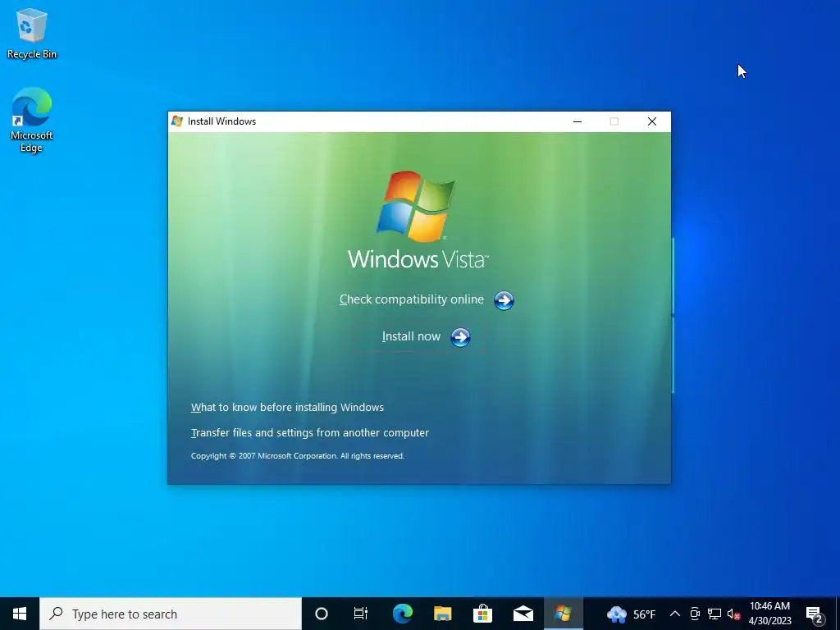This screenshot has width=840, height=630.
Task: Open Cortana from the taskbar
Action: (x=322, y=614)
